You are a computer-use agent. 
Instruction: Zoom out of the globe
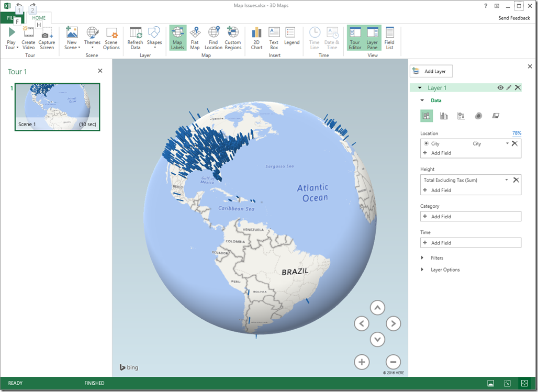pyautogui.click(x=393, y=362)
